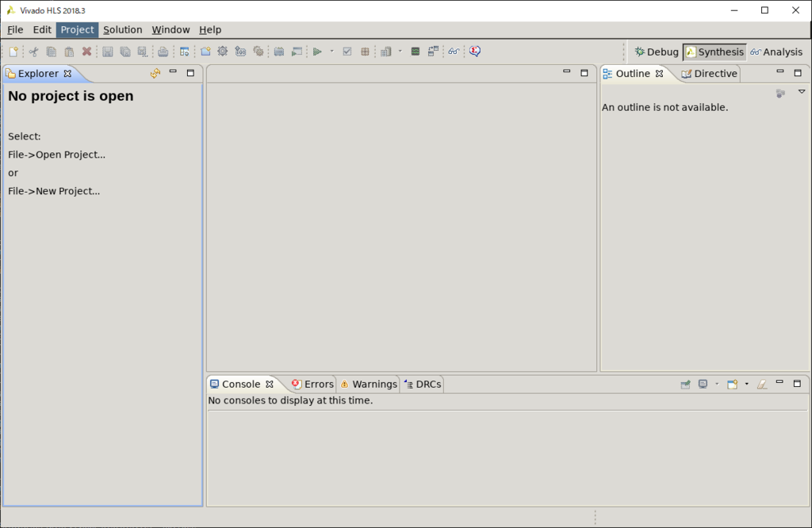
Task: Open Project Settings gear icon
Action: (x=223, y=52)
